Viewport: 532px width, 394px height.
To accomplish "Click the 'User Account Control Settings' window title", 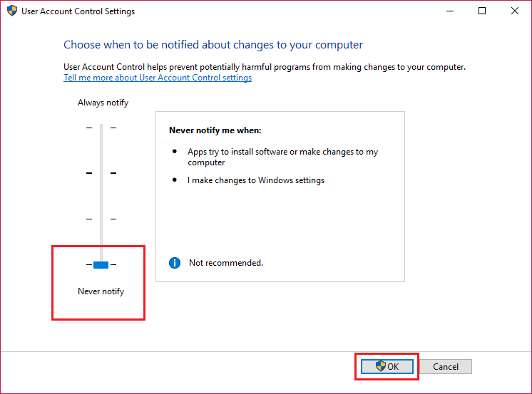I will [78, 11].
